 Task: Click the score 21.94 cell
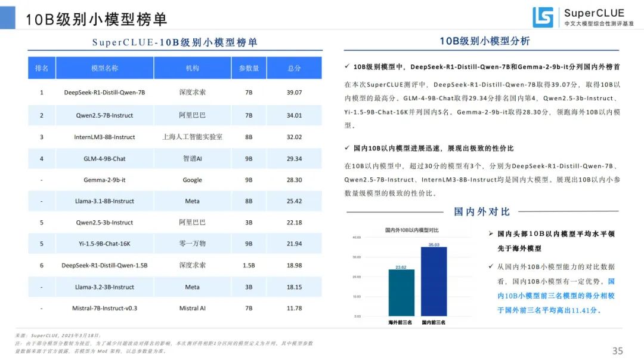pyautogui.click(x=294, y=244)
